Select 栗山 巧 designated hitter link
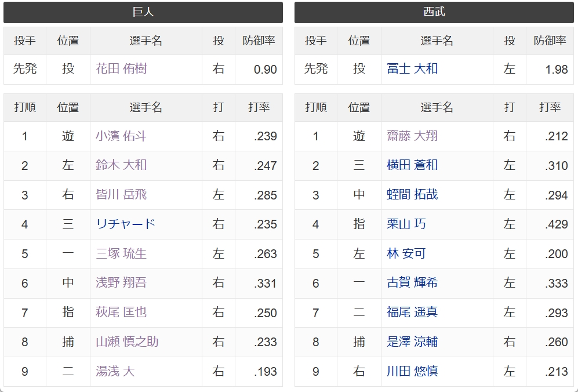Image resolution: width=578 pixels, height=392 pixels. 406,224
